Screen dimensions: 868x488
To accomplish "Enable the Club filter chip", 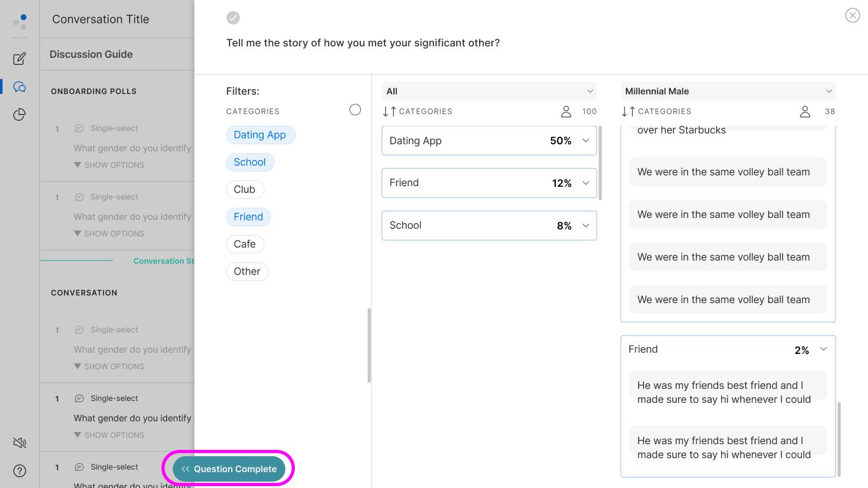I will click(x=245, y=189).
